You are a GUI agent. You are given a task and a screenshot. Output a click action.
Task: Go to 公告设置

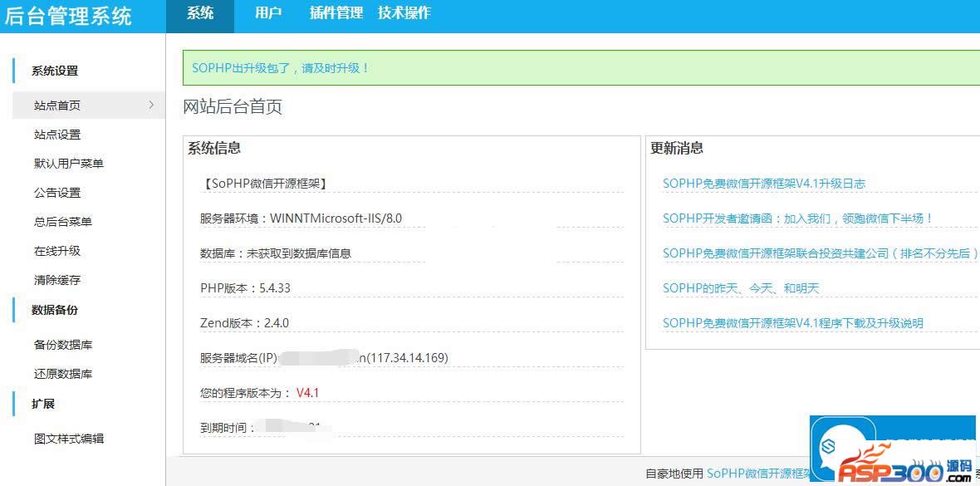click(57, 193)
